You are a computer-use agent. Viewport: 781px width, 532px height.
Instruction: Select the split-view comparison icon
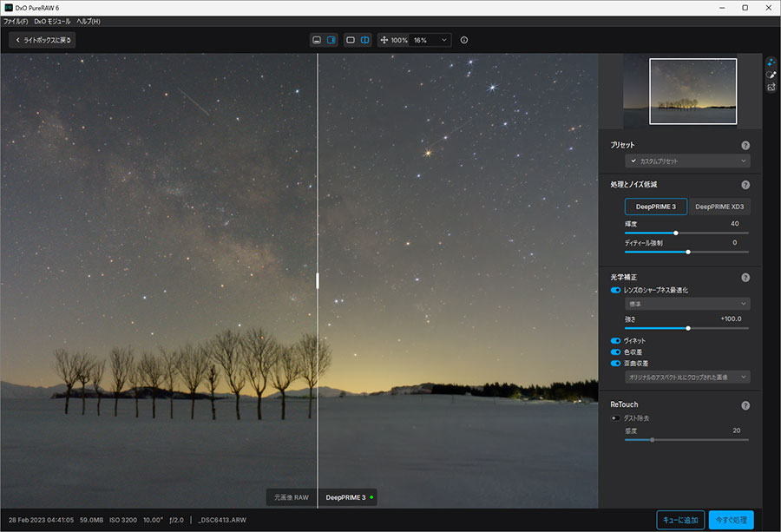point(331,39)
